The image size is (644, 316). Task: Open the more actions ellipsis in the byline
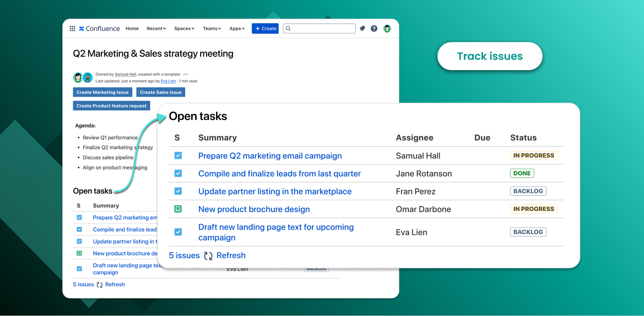(x=185, y=74)
